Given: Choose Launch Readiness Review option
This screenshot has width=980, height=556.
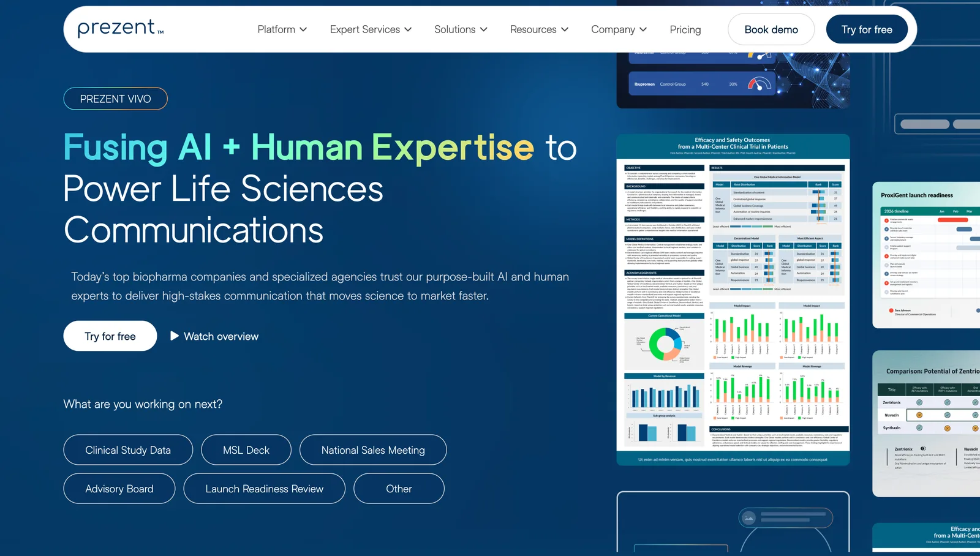Looking at the screenshot, I should click(x=265, y=489).
